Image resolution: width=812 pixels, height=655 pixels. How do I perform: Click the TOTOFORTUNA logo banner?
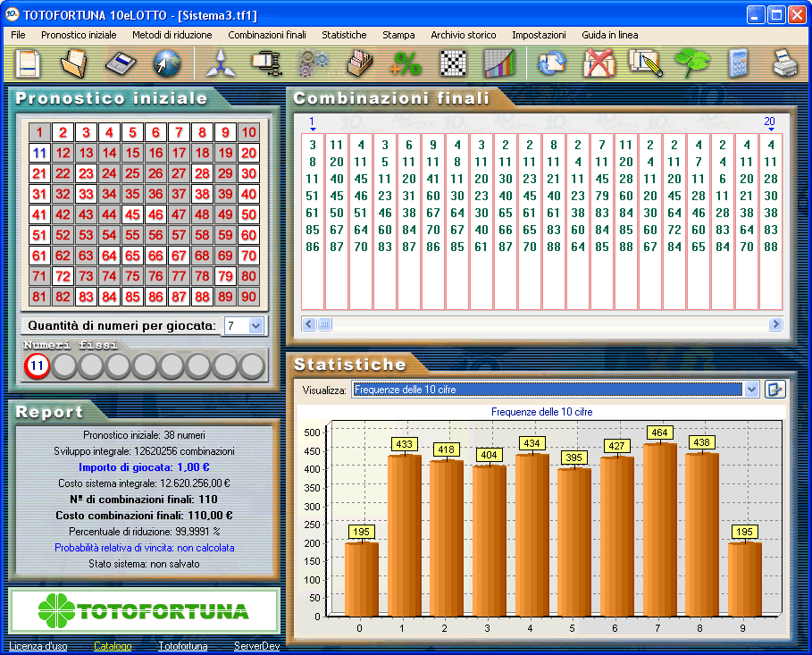(x=145, y=610)
